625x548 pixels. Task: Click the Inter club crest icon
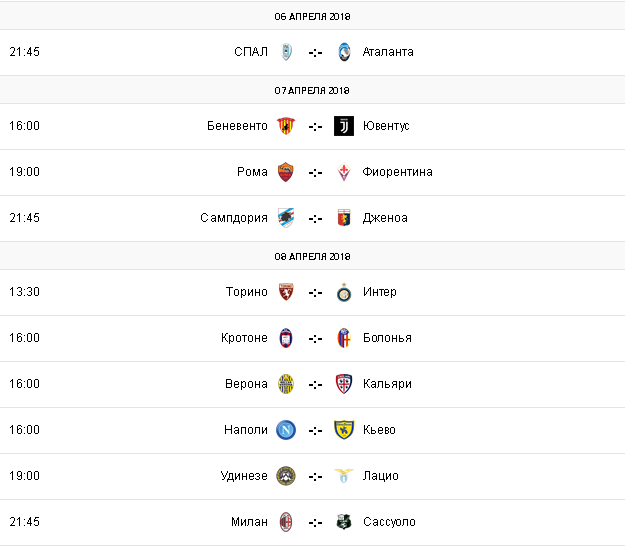click(344, 292)
